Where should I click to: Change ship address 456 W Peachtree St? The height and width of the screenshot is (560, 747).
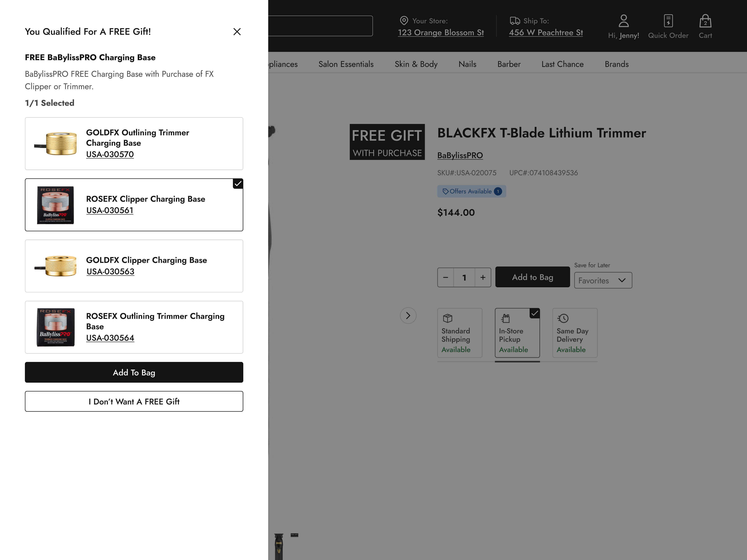pyautogui.click(x=546, y=33)
